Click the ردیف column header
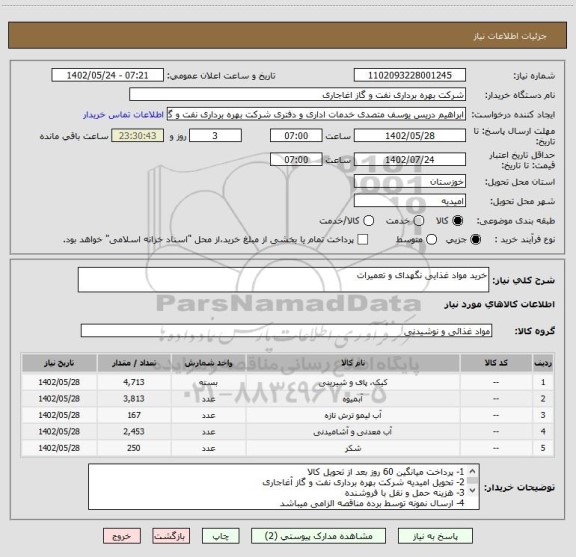576x557 pixels. (543, 363)
